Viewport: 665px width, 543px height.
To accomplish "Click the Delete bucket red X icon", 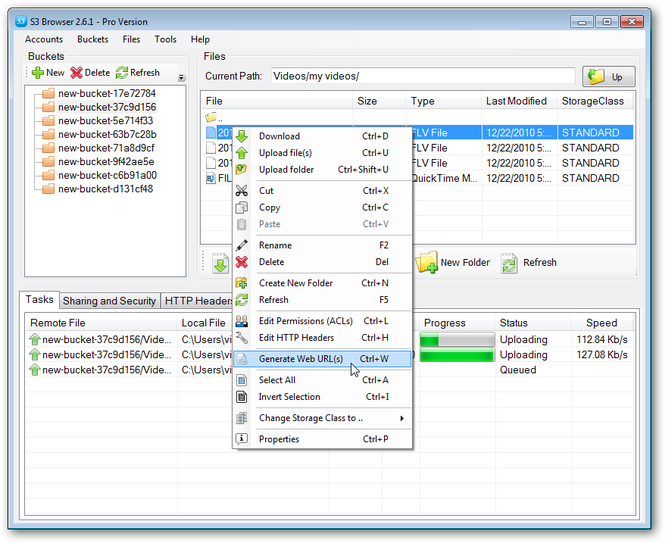I will [x=77, y=73].
